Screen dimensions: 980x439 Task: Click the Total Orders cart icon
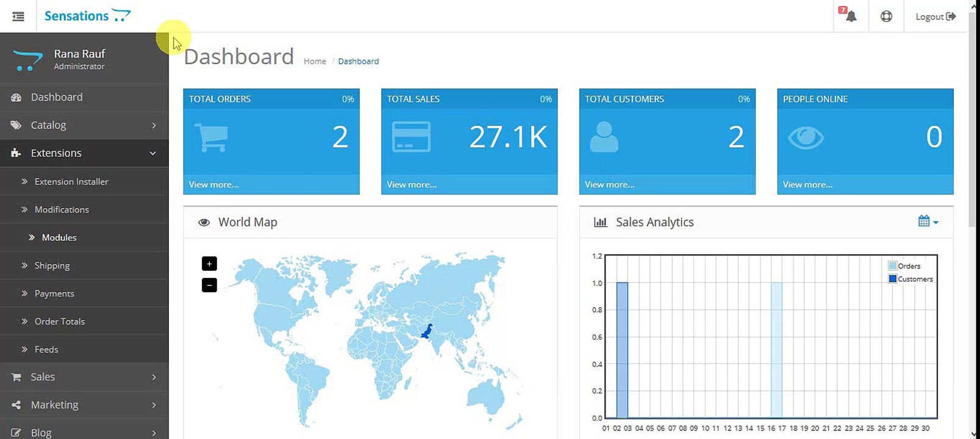click(211, 137)
